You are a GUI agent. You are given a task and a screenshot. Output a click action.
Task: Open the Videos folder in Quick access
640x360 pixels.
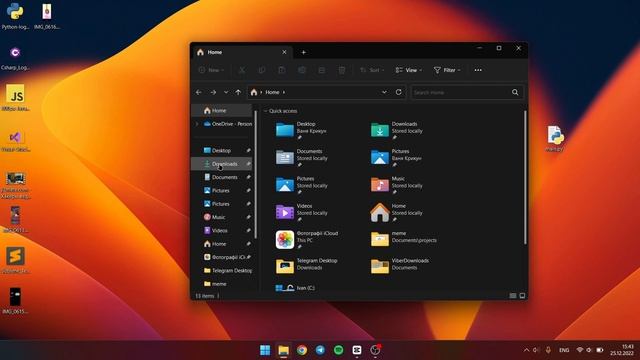tap(302, 212)
